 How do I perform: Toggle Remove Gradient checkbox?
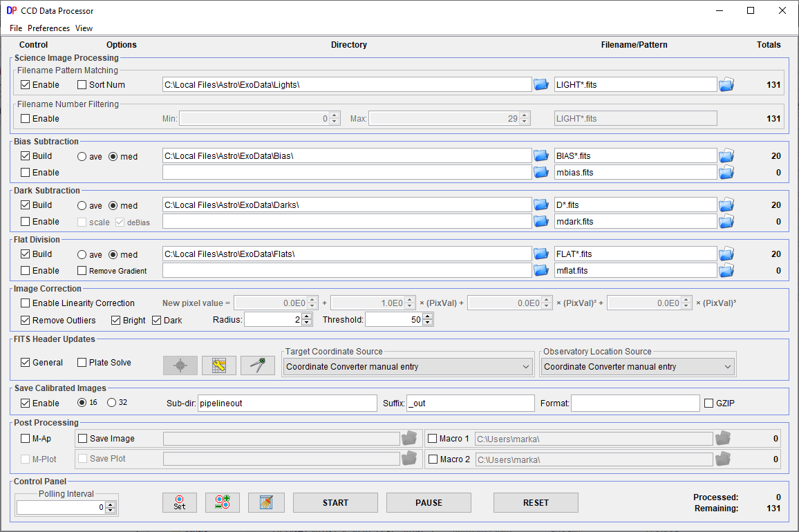coord(82,271)
